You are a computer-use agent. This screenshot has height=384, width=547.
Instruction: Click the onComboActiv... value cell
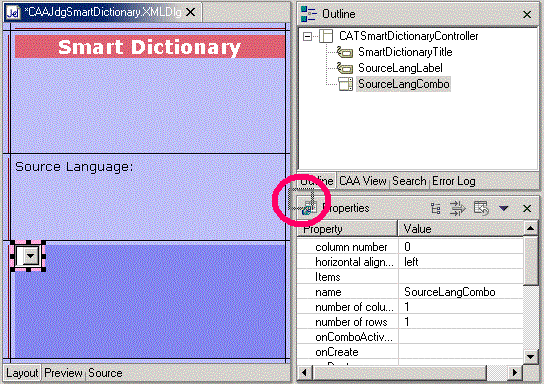pyautogui.click(x=461, y=337)
